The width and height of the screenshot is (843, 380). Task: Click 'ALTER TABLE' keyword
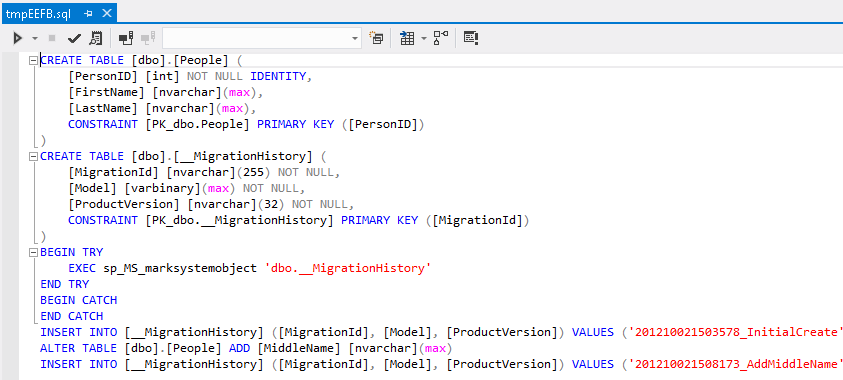tap(78, 348)
